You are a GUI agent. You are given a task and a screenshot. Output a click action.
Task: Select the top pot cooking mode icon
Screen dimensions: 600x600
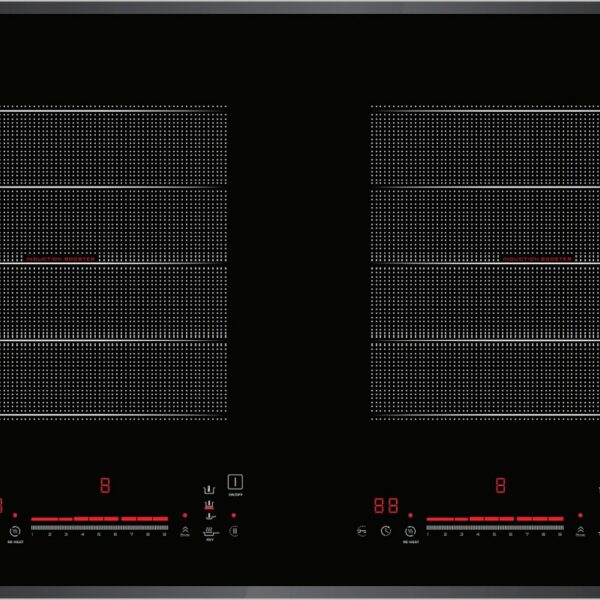pyautogui.click(x=209, y=491)
